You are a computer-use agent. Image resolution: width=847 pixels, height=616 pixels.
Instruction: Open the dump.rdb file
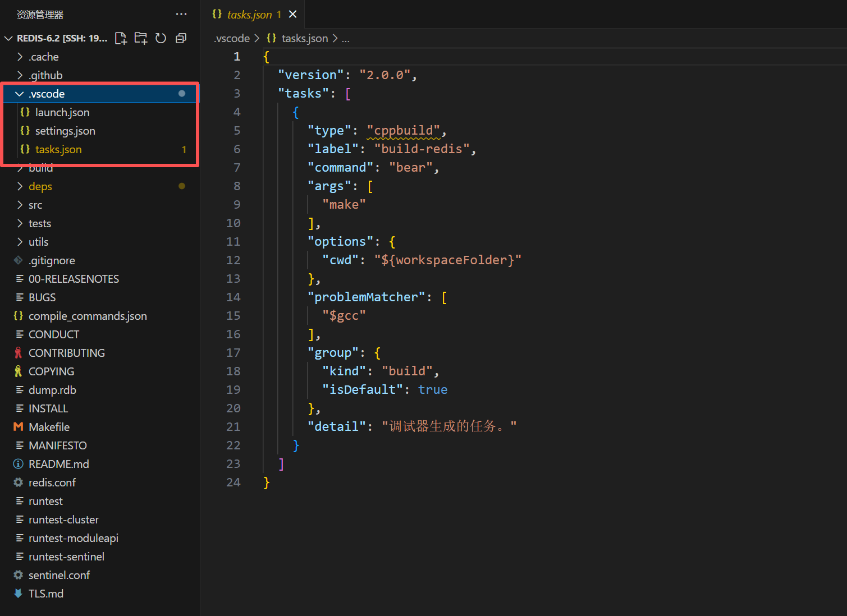100,390
